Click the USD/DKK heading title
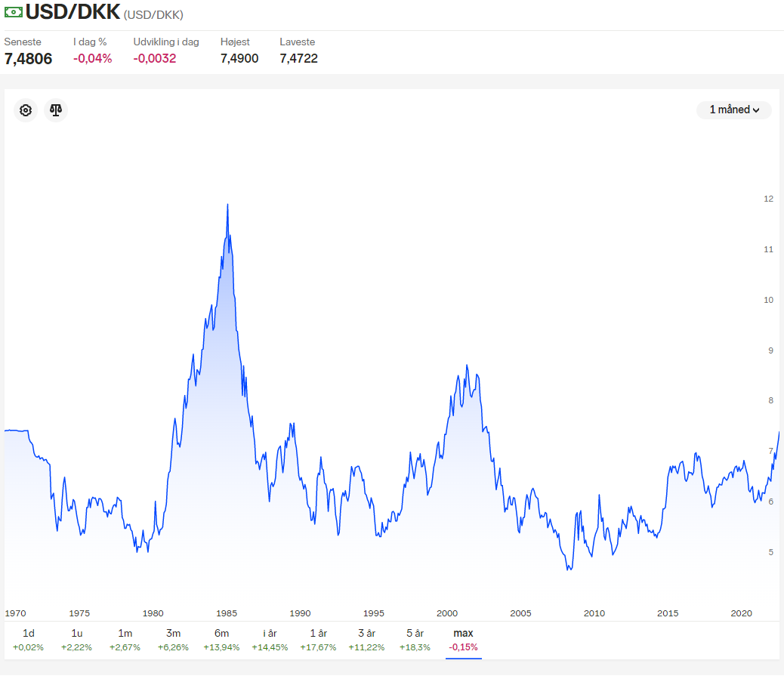The width and height of the screenshot is (784, 676). 73,12
